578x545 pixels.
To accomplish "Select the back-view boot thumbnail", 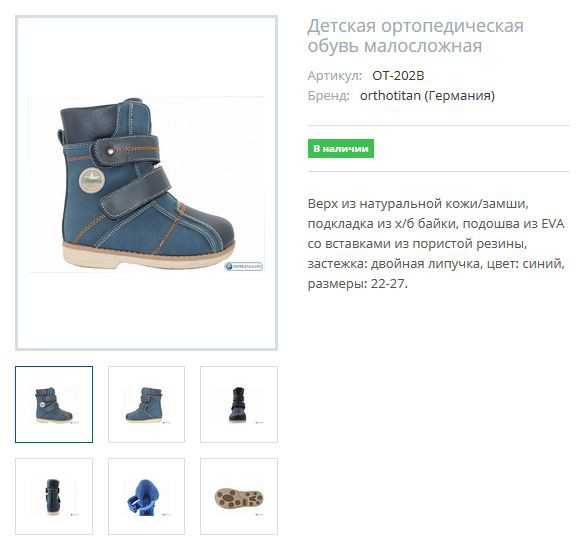I will (x=54, y=496).
